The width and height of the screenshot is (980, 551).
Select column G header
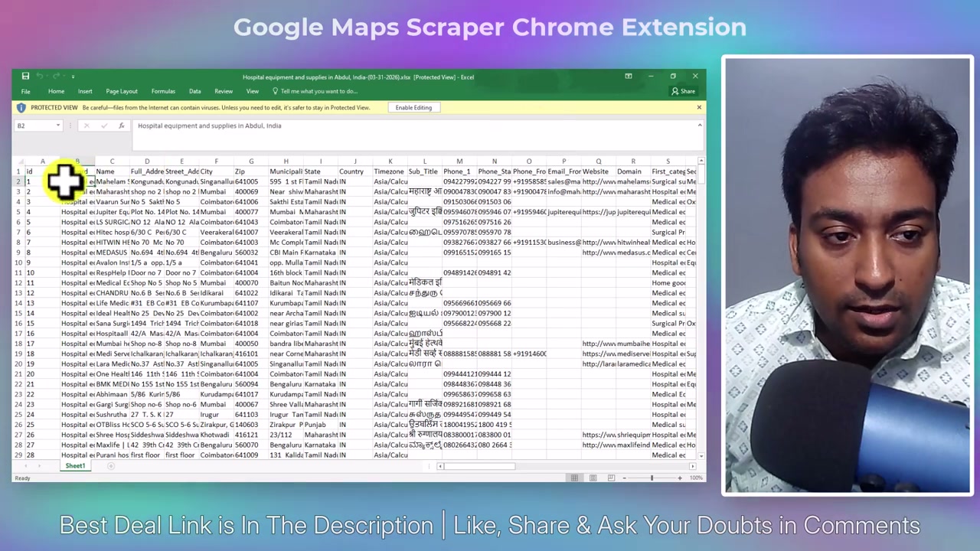click(250, 161)
